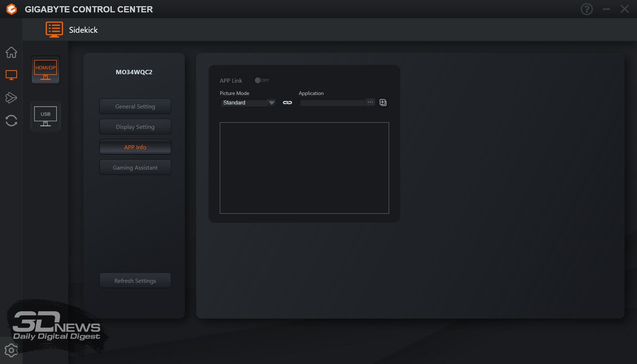Select APP Info section

[135, 147]
